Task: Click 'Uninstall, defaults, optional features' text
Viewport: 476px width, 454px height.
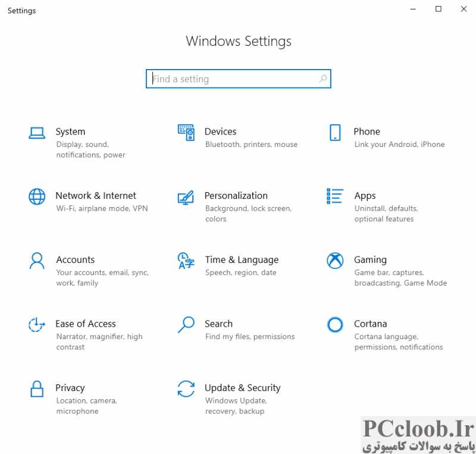Action: (386, 214)
